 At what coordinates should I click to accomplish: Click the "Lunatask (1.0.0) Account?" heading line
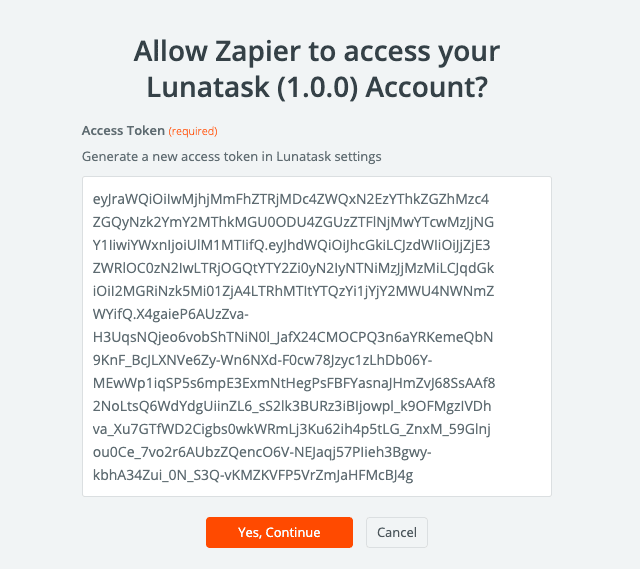point(316,87)
